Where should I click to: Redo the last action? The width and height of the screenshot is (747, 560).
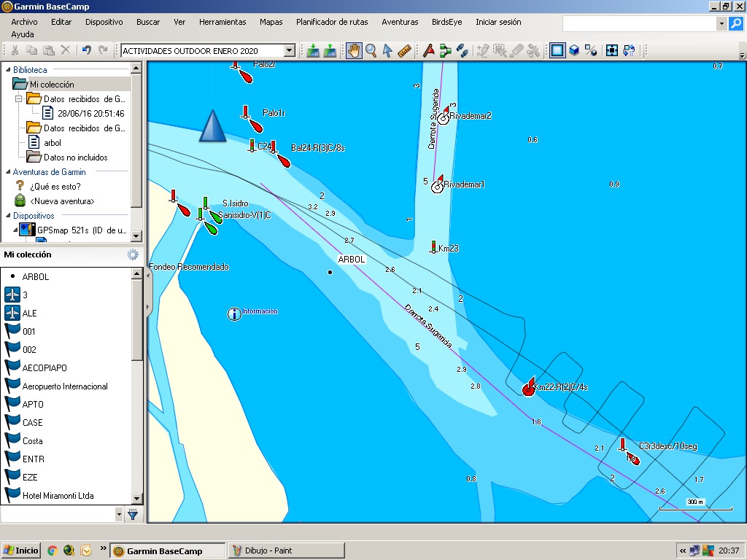point(103,50)
